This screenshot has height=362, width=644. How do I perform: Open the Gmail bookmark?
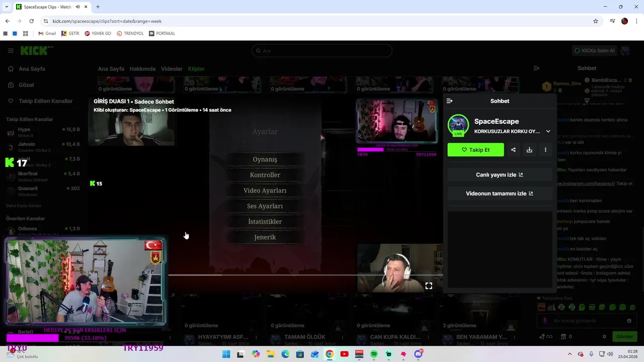47,34
